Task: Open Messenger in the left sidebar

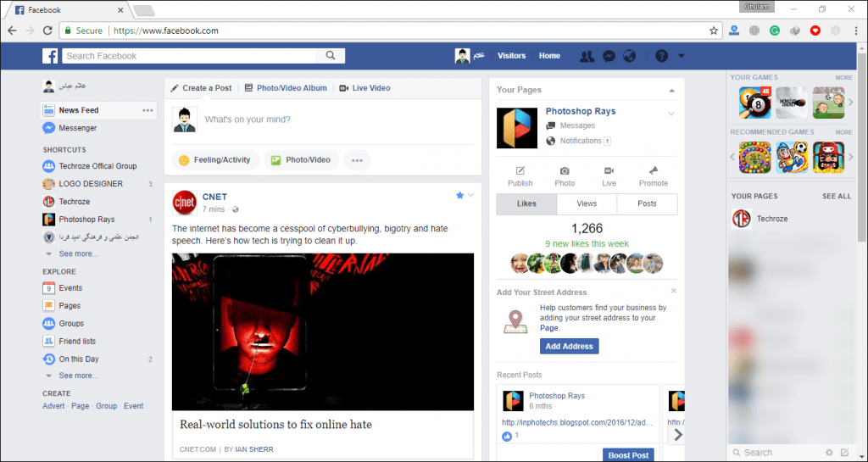Action: 77,128
